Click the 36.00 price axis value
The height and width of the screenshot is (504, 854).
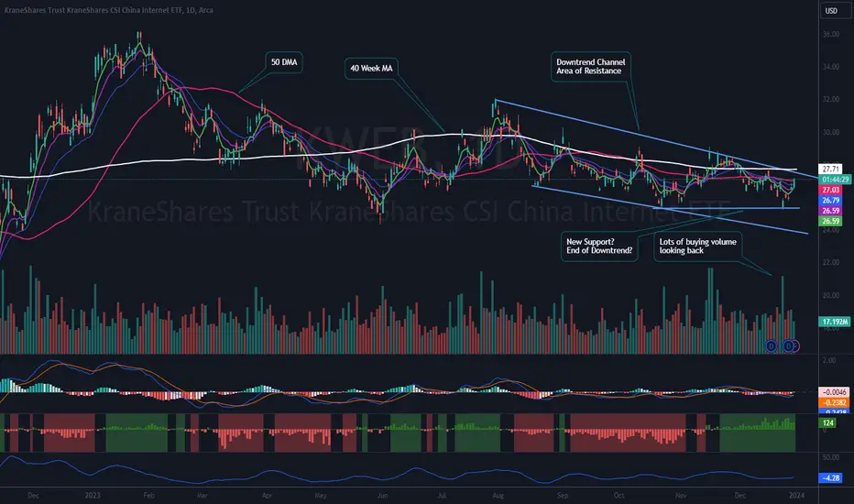pos(830,34)
